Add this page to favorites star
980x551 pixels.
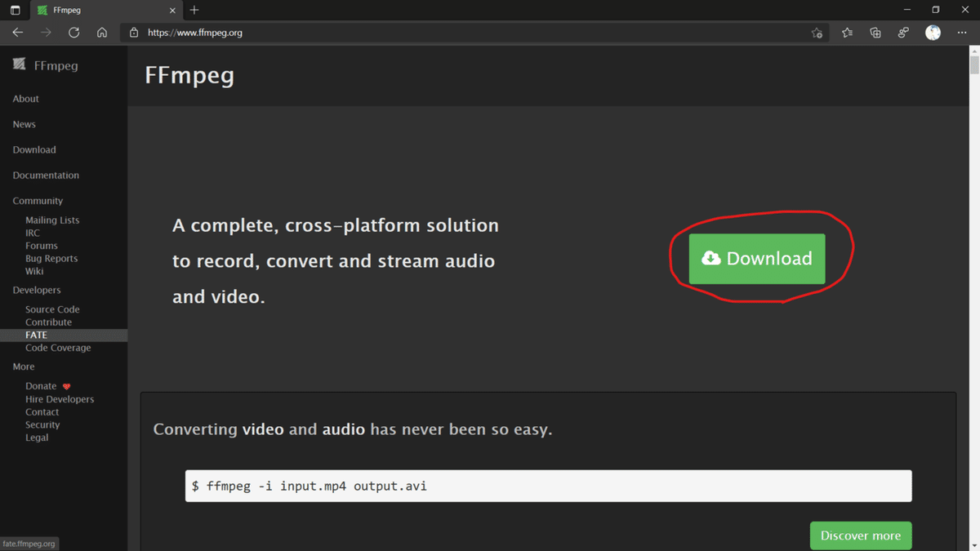pyautogui.click(x=817, y=33)
